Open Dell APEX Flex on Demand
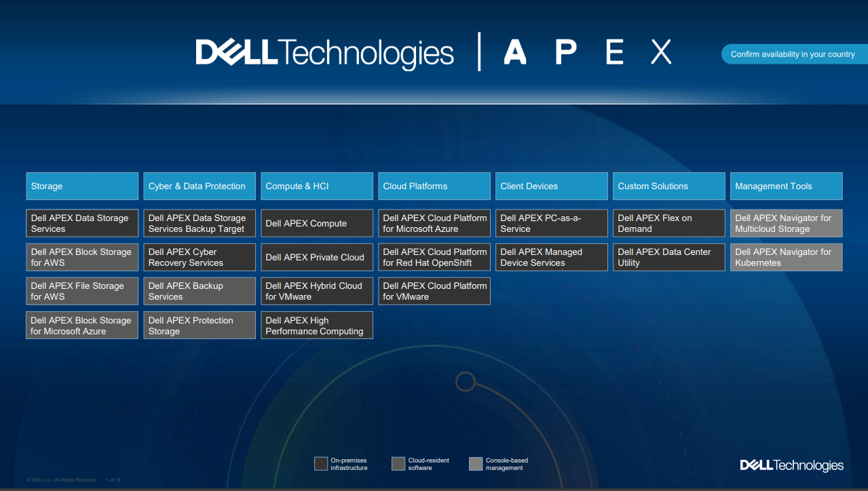 click(x=668, y=223)
